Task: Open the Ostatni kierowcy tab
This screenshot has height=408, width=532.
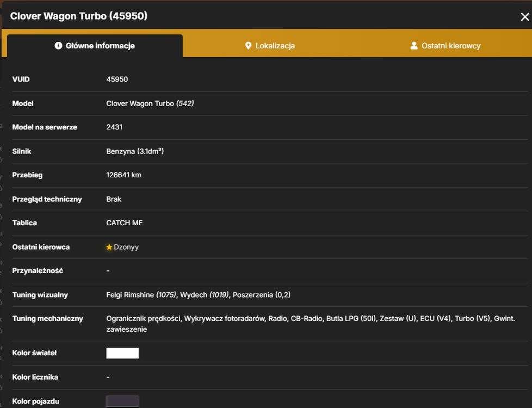Action: coord(445,46)
